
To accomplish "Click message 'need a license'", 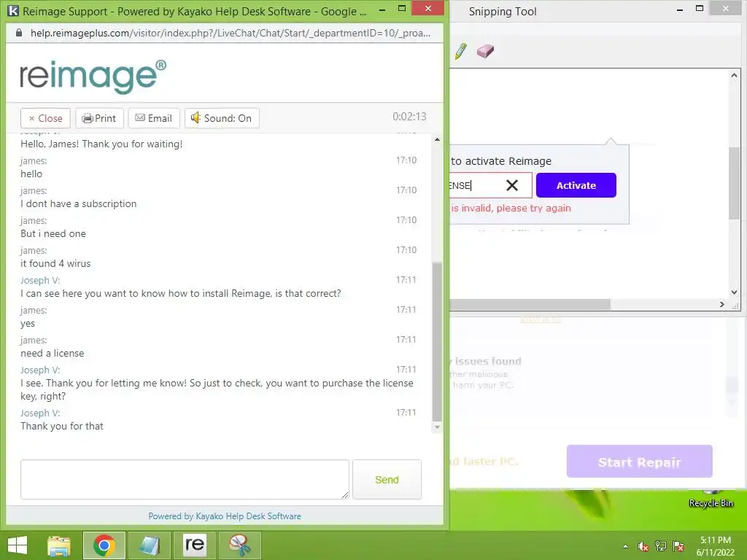I will [x=53, y=354].
